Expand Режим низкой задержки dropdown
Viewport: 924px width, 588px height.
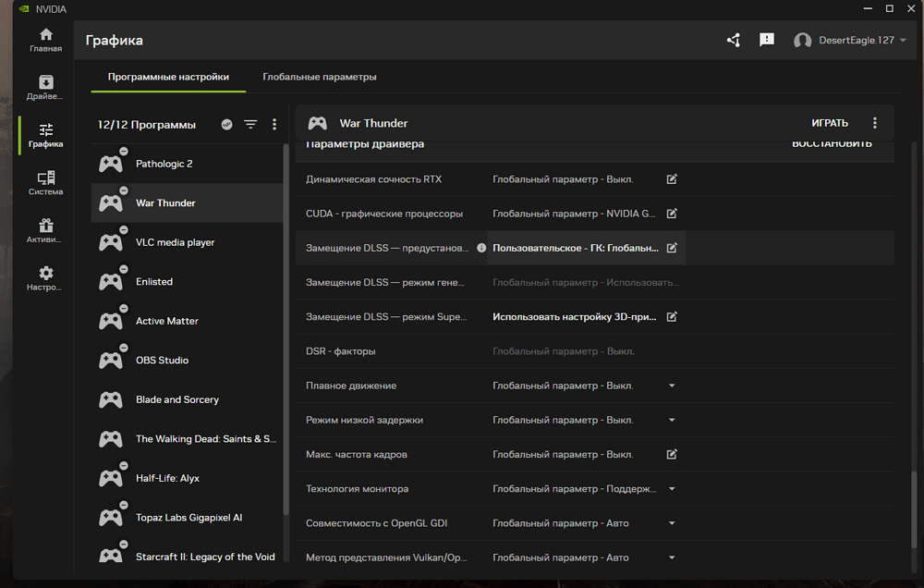672,420
